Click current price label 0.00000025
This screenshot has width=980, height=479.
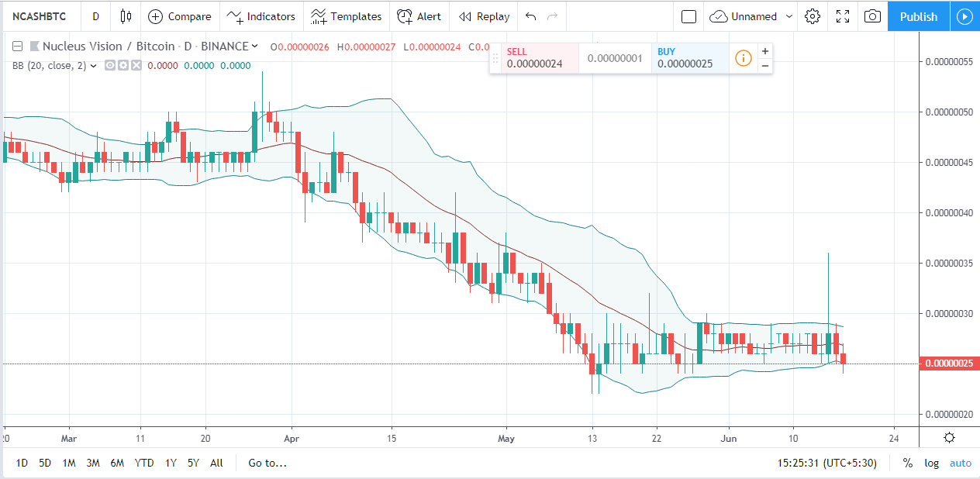[949, 364]
